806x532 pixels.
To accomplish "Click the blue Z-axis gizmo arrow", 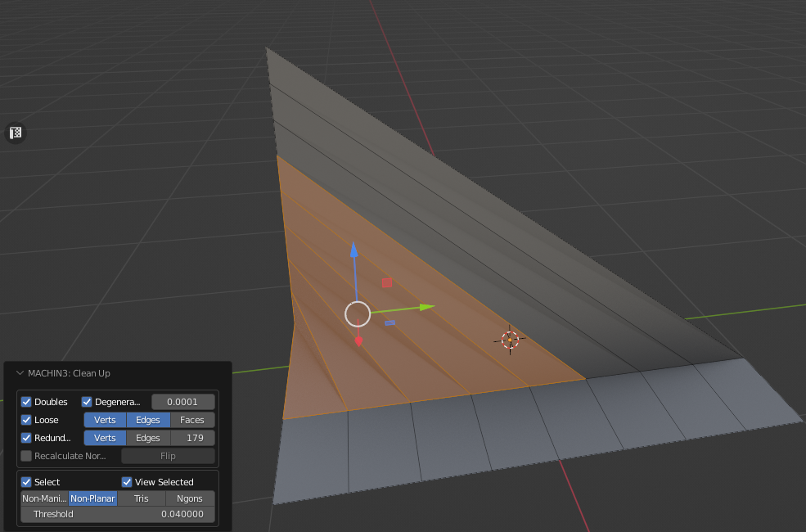I will pos(354,250).
